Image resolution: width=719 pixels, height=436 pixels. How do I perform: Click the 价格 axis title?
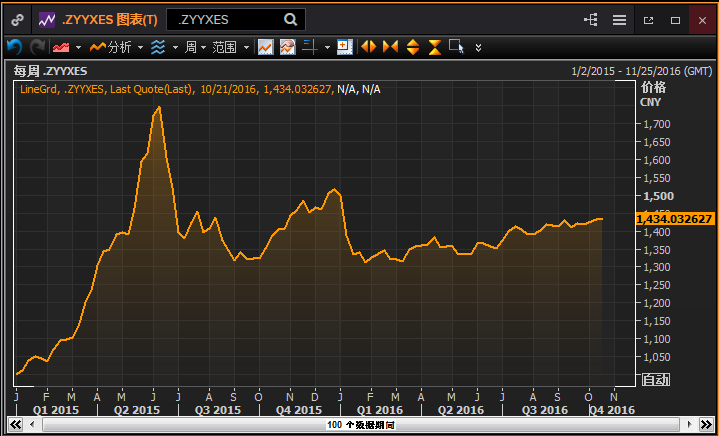point(653,87)
